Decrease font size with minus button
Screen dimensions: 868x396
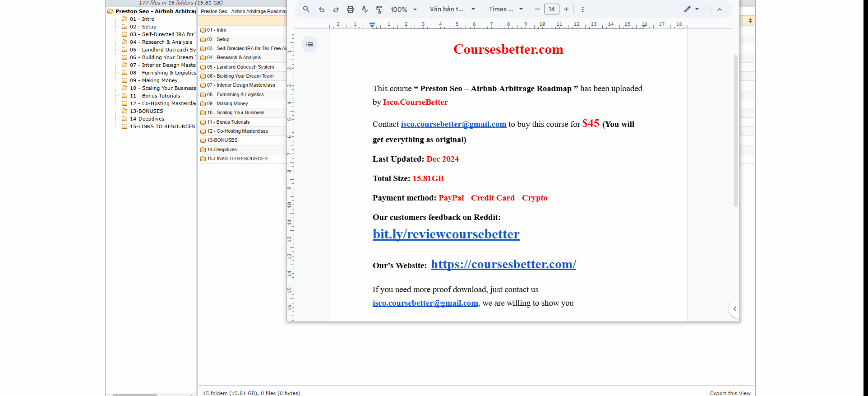pos(537,9)
